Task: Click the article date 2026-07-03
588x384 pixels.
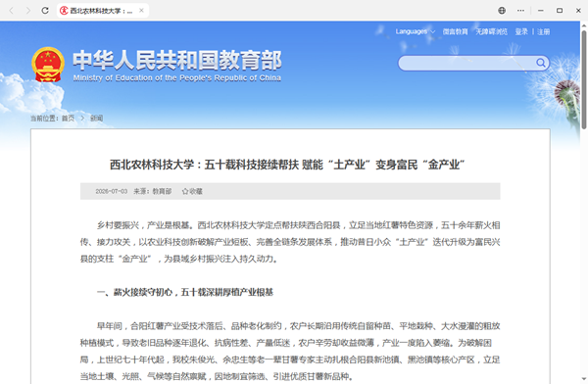Action: tap(112, 191)
